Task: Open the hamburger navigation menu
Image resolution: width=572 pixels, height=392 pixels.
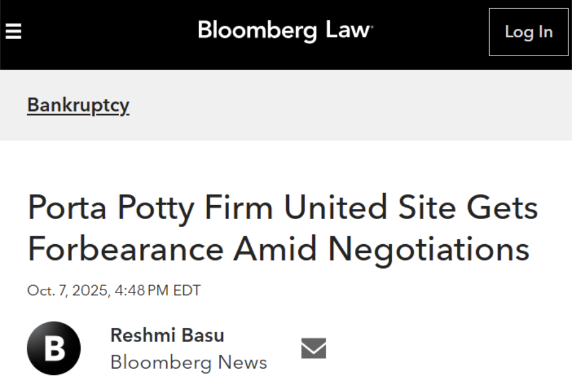Action: [13, 31]
